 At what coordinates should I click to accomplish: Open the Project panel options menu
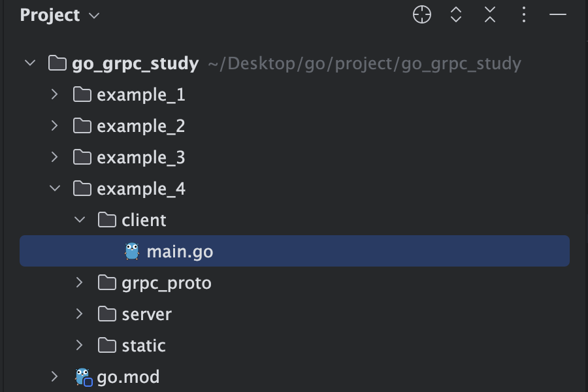click(524, 14)
